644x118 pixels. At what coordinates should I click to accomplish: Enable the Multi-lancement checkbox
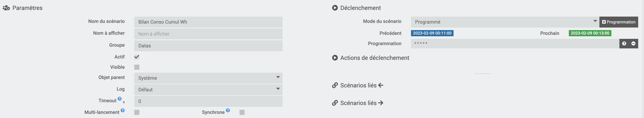click(x=137, y=112)
